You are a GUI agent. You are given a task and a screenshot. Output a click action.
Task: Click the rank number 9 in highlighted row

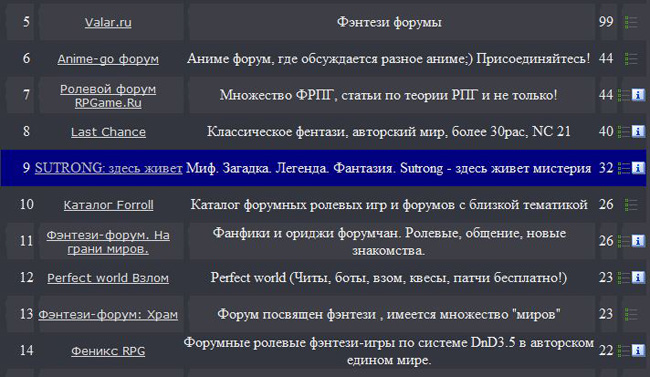26,168
